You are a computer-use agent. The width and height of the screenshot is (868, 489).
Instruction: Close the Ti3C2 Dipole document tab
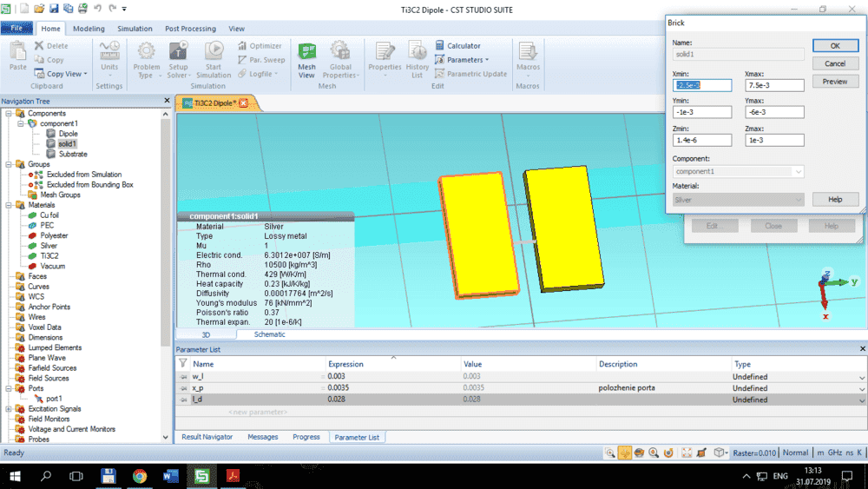click(244, 103)
